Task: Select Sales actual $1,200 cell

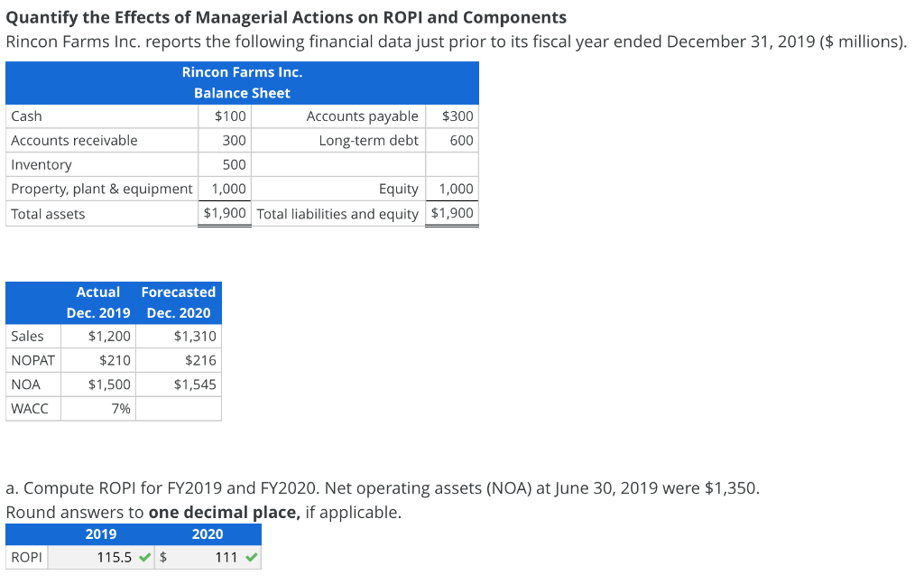Action: point(98,336)
